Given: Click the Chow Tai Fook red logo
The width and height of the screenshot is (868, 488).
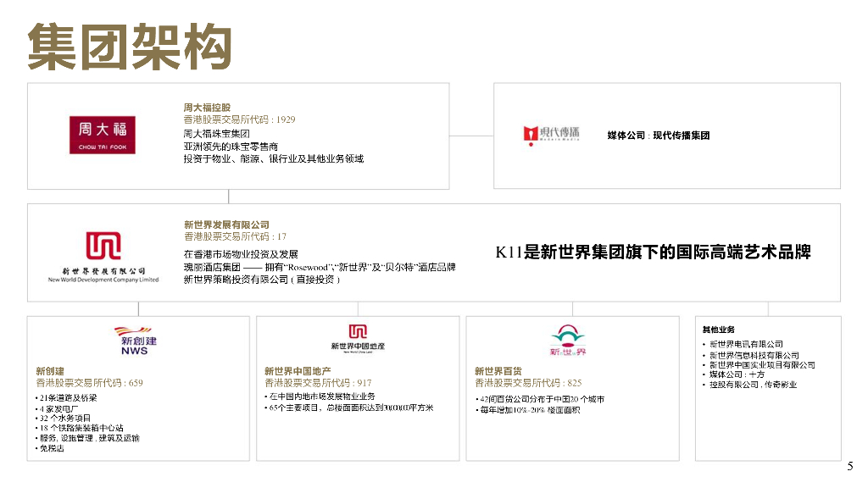Looking at the screenshot, I should (x=103, y=135).
